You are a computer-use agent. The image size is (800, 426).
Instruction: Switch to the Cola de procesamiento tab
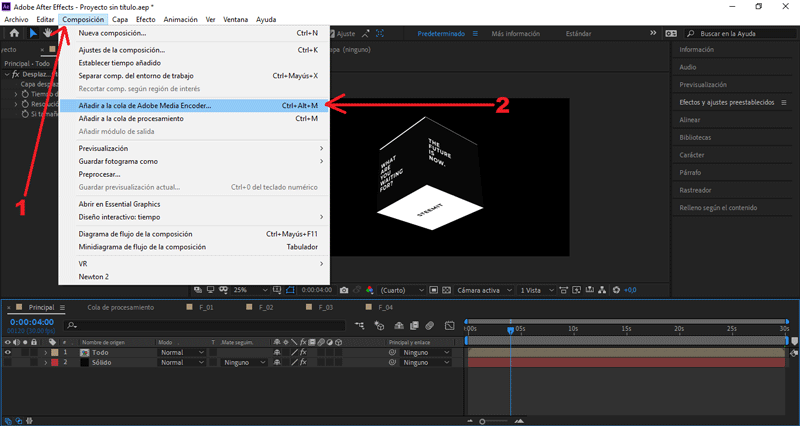[120, 307]
